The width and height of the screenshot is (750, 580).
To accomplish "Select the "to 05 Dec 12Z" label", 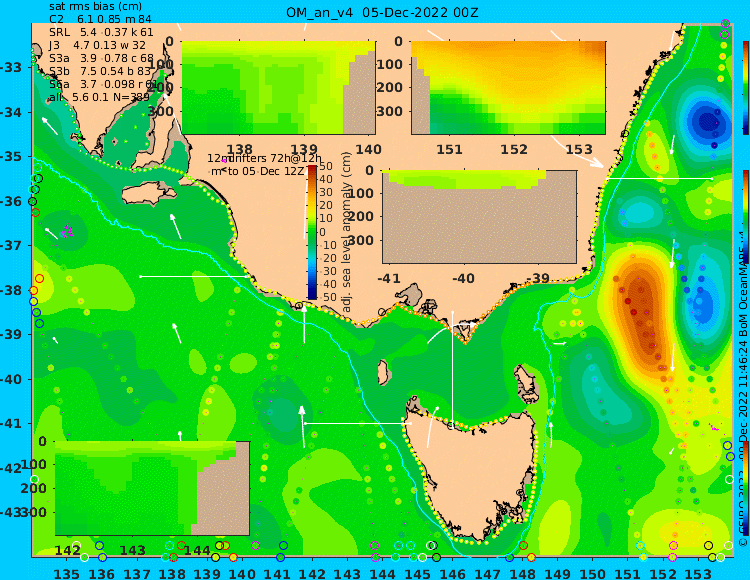I will pyautogui.click(x=266, y=171).
